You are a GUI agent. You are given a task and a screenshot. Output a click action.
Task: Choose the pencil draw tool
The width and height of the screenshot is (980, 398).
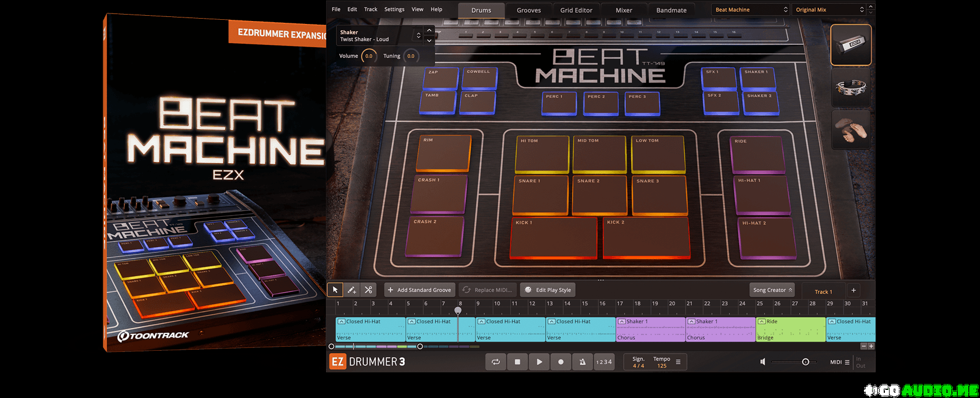pos(352,290)
